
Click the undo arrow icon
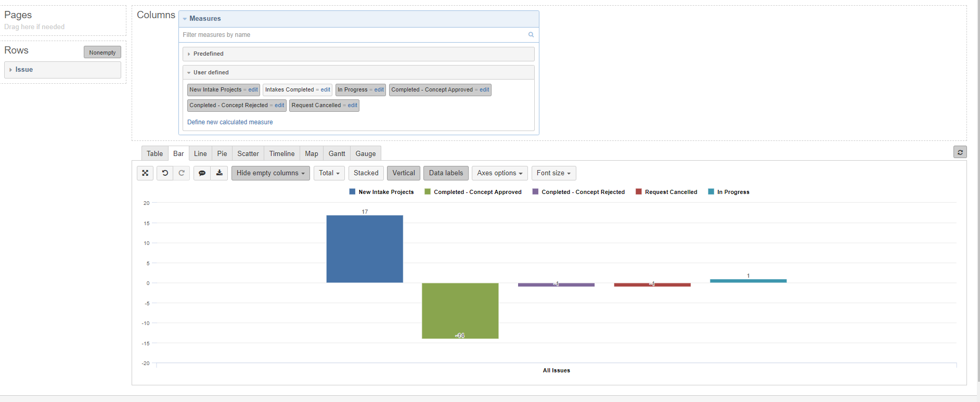tap(165, 173)
